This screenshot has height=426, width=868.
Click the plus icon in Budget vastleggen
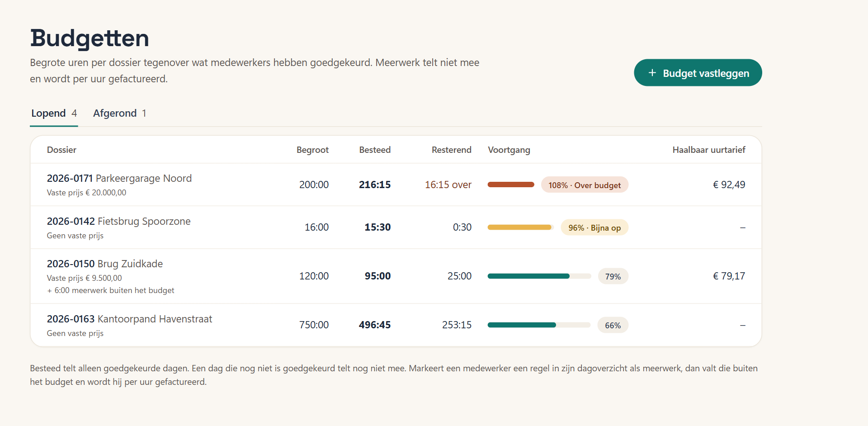click(652, 73)
